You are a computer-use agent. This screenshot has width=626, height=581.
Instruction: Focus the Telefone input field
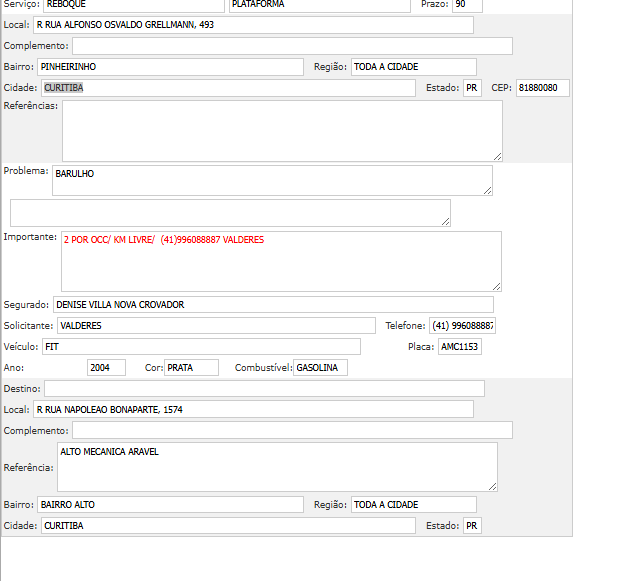[462, 326]
